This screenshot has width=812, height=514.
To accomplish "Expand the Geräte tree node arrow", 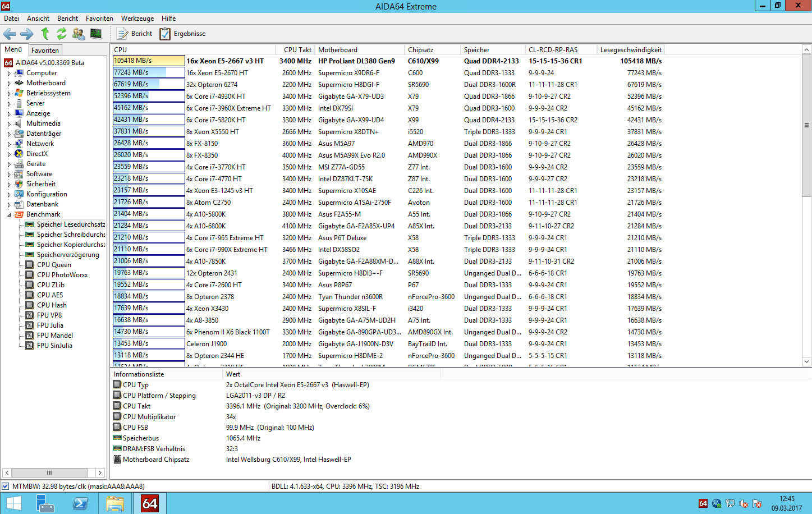I will pyautogui.click(x=9, y=164).
